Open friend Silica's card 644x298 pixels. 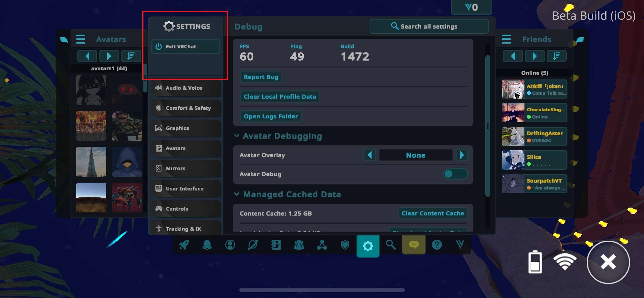point(535,160)
